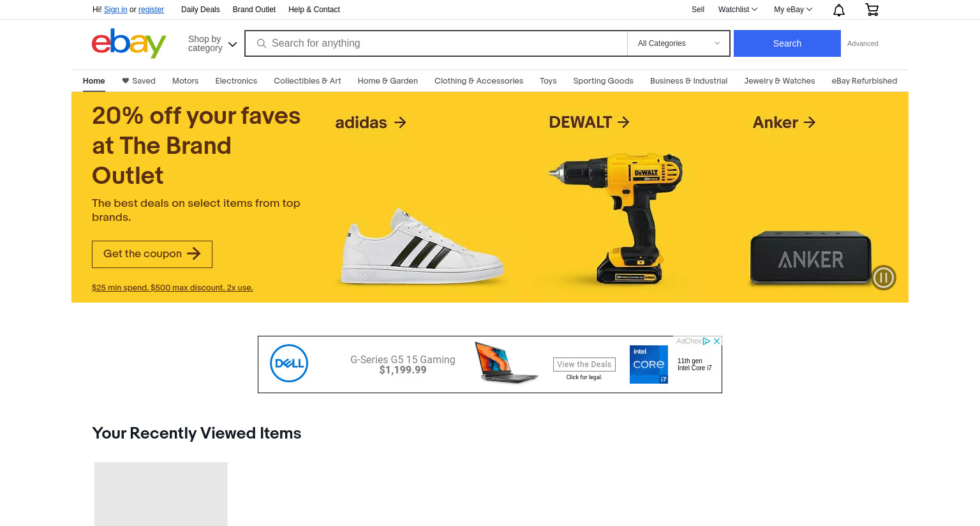Screen dimensions: 980x526
Task: Open the notifications bell icon
Action: pyautogui.click(x=839, y=10)
